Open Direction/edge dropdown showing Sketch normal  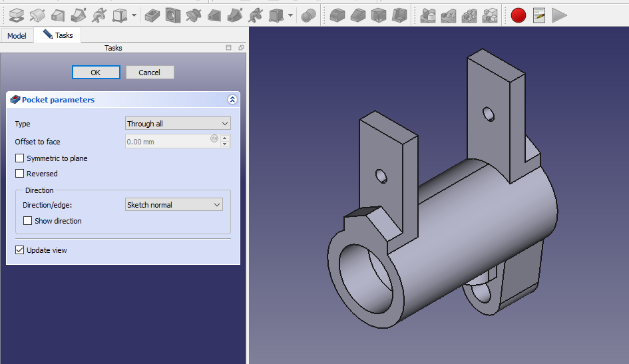[174, 205]
